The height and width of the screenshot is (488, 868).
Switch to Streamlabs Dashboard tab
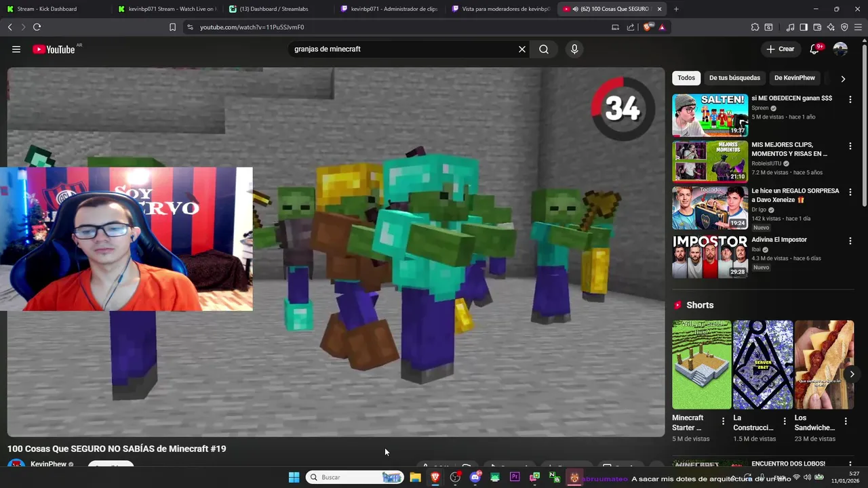(277, 9)
